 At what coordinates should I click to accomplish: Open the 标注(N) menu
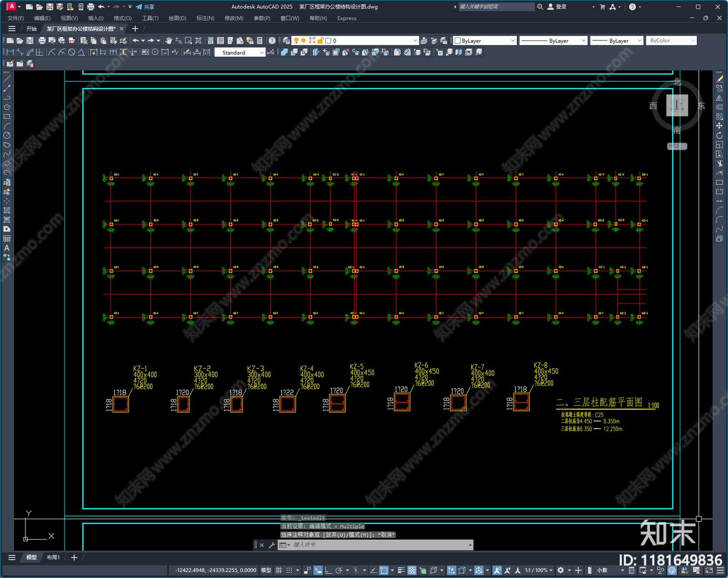[205, 18]
